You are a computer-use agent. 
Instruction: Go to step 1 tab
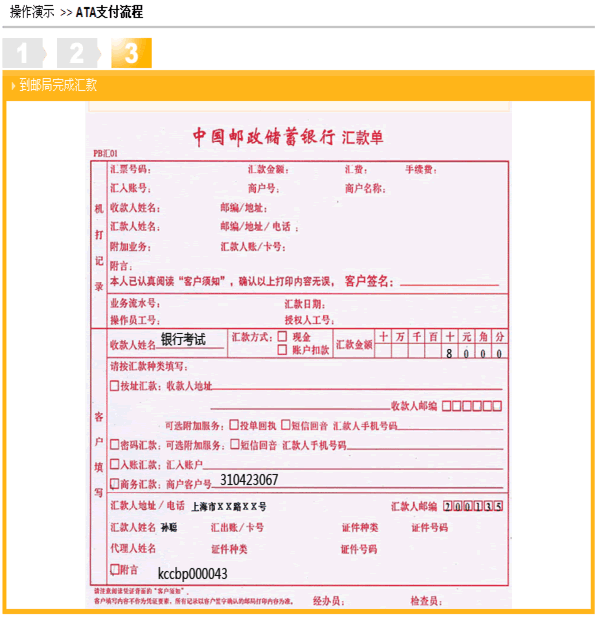pyautogui.click(x=23, y=53)
